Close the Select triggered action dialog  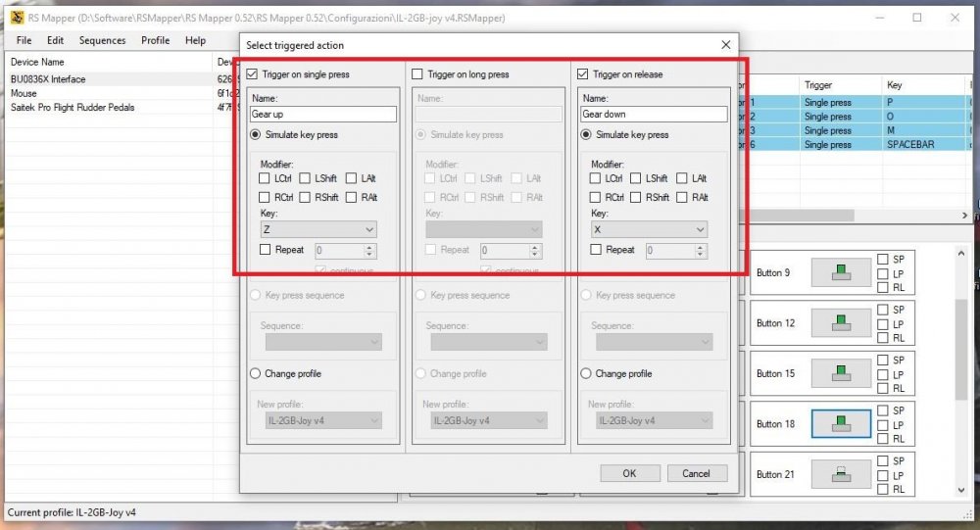(x=725, y=45)
